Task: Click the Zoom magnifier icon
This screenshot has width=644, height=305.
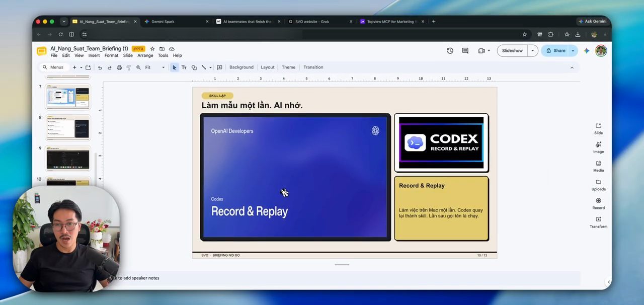Action: click(138, 67)
